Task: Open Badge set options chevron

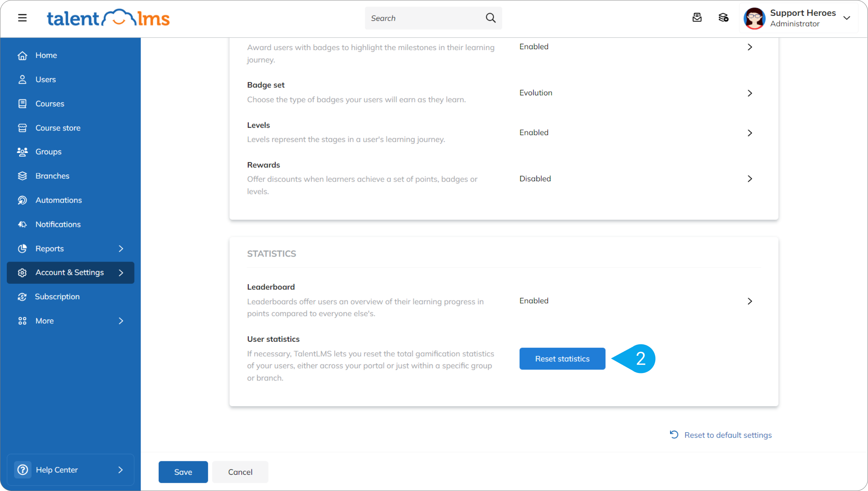Action: pos(750,93)
